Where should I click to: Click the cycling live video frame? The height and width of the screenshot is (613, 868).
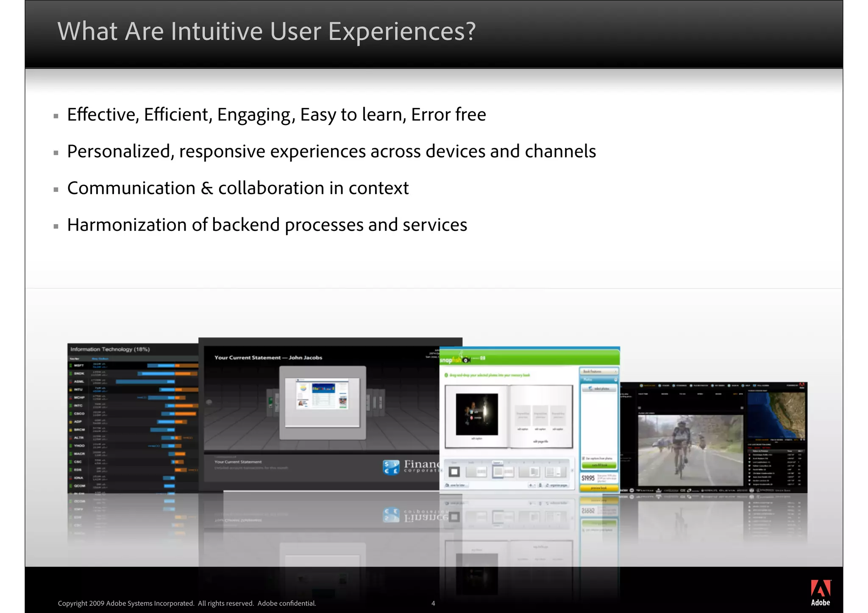(690, 450)
